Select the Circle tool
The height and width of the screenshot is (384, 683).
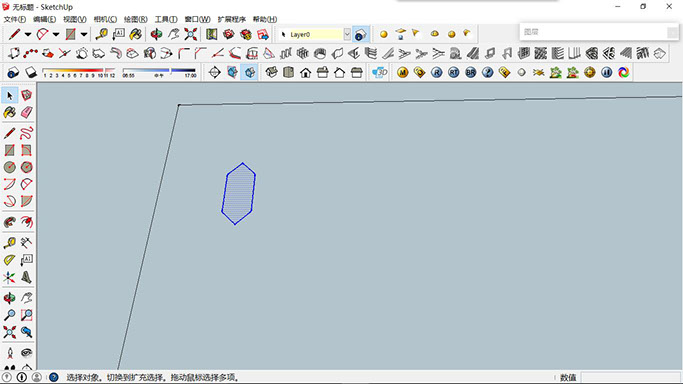(x=10, y=167)
